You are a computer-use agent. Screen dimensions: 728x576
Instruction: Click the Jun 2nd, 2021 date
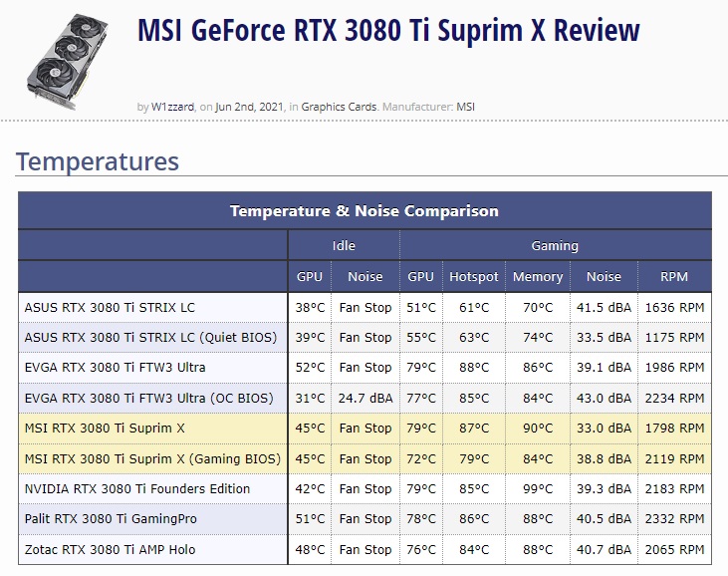tap(249, 107)
